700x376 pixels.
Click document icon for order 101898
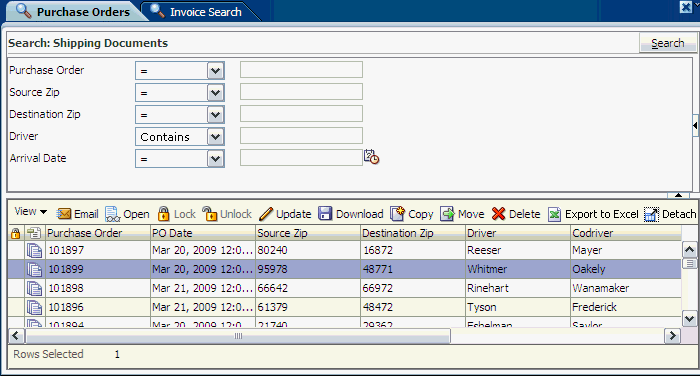[x=34, y=288]
